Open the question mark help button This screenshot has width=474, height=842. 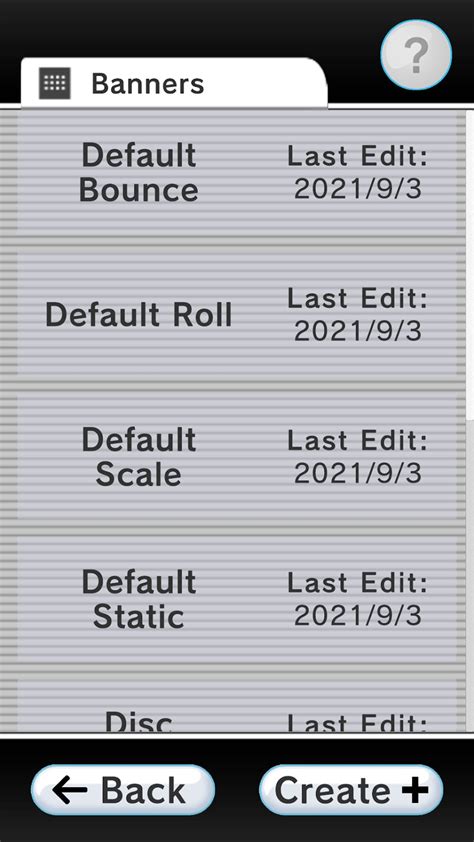click(x=416, y=54)
